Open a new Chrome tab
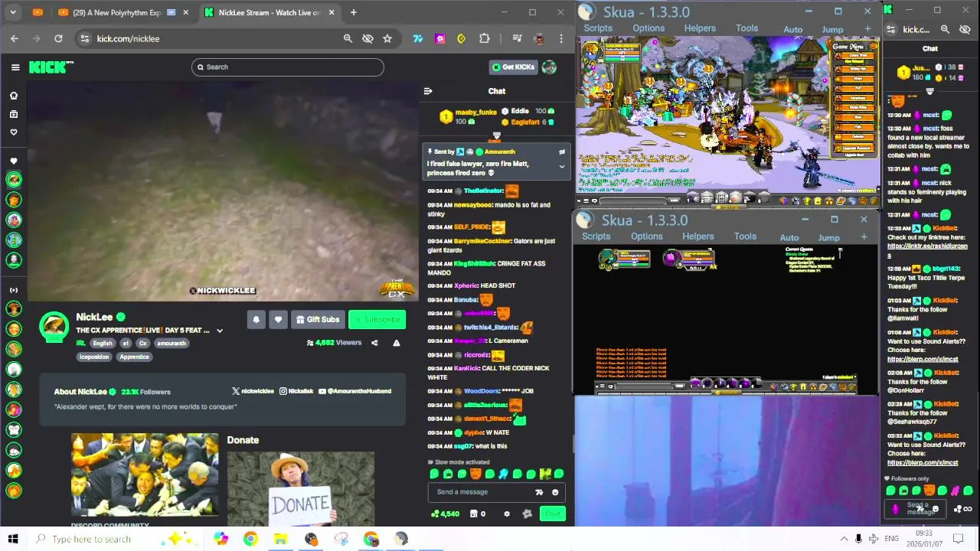The width and height of the screenshot is (980, 551). 353,12
